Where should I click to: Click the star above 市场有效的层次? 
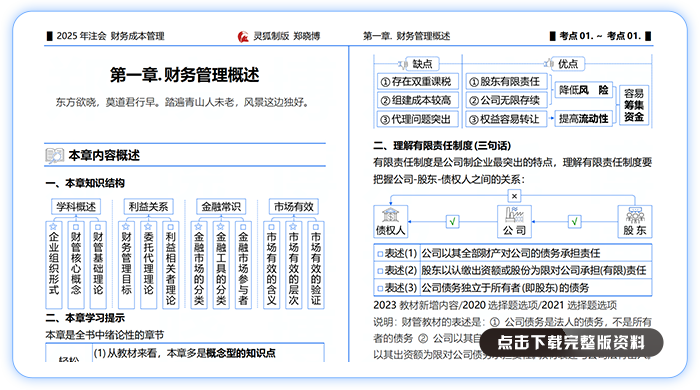point(293,227)
